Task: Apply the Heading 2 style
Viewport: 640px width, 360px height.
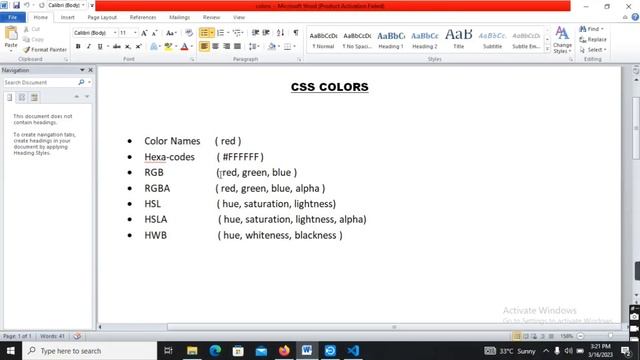Action: click(424, 40)
